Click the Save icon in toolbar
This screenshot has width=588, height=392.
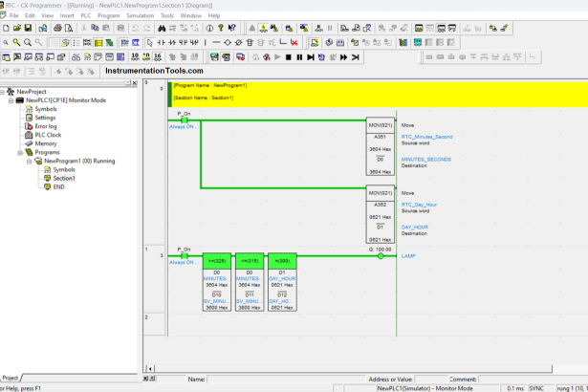point(30,29)
